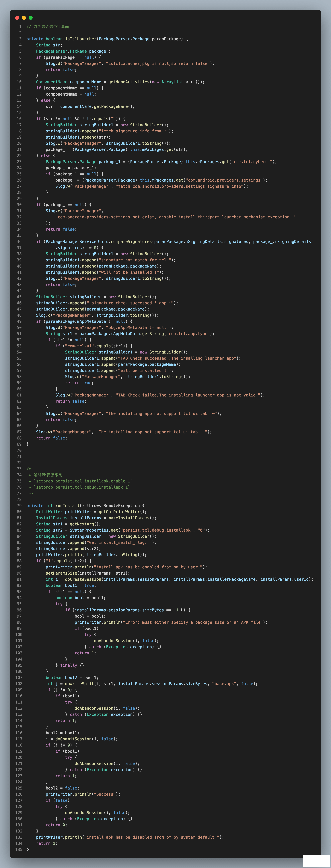Click the string 'fetch signature info from :'
This screenshot has width=331, height=868.
pos(135,131)
